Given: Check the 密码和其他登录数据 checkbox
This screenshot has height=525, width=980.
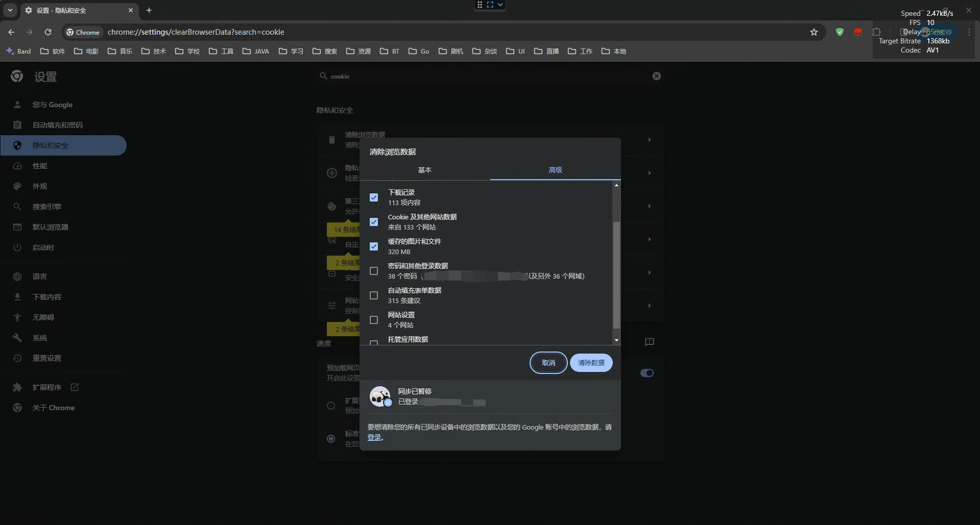Looking at the screenshot, I should (x=374, y=271).
